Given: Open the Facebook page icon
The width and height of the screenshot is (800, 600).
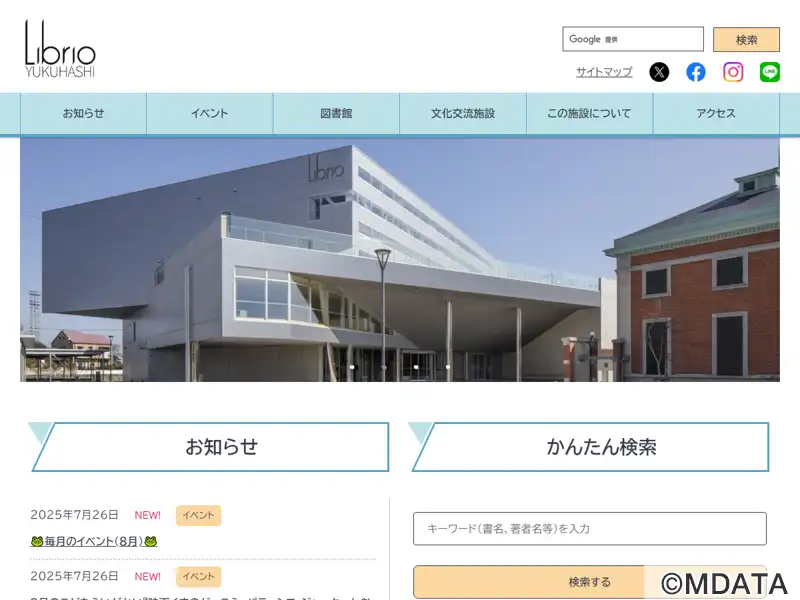Looking at the screenshot, I should tap(695, 72).
